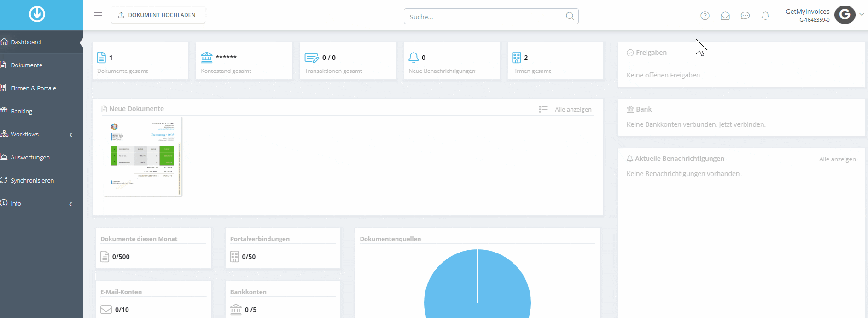Screen dimensions: 868x318
Task: Click the Bank panel building icon
Action: pyautogui.click(x=630, y=109)
